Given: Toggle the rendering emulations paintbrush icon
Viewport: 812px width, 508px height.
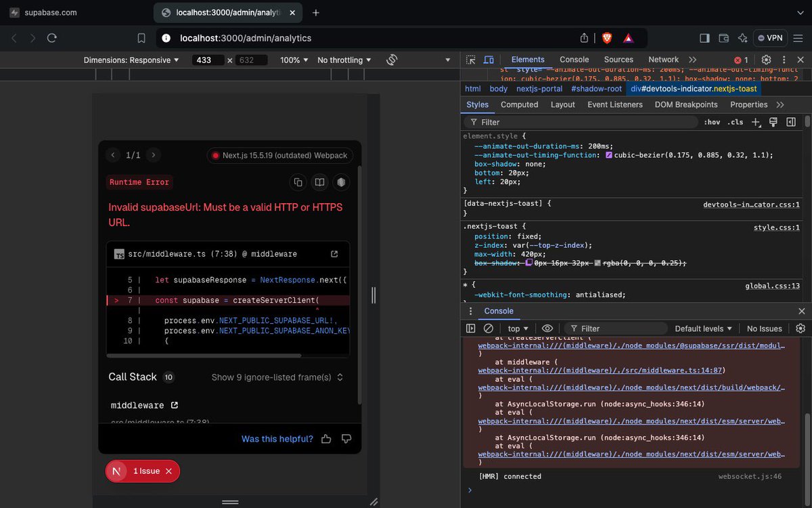Looking at the screenshot, I should 773,122.
